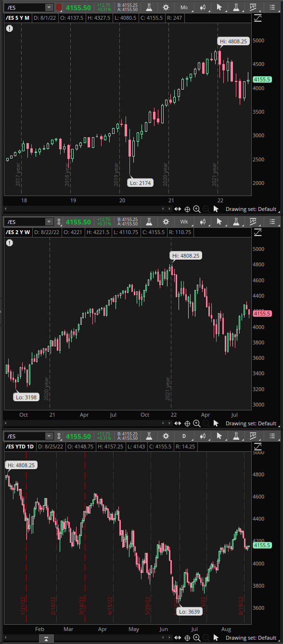Click crosshair pan icon under monthly chart
The image size is (283, 644).
coord(187,209)
